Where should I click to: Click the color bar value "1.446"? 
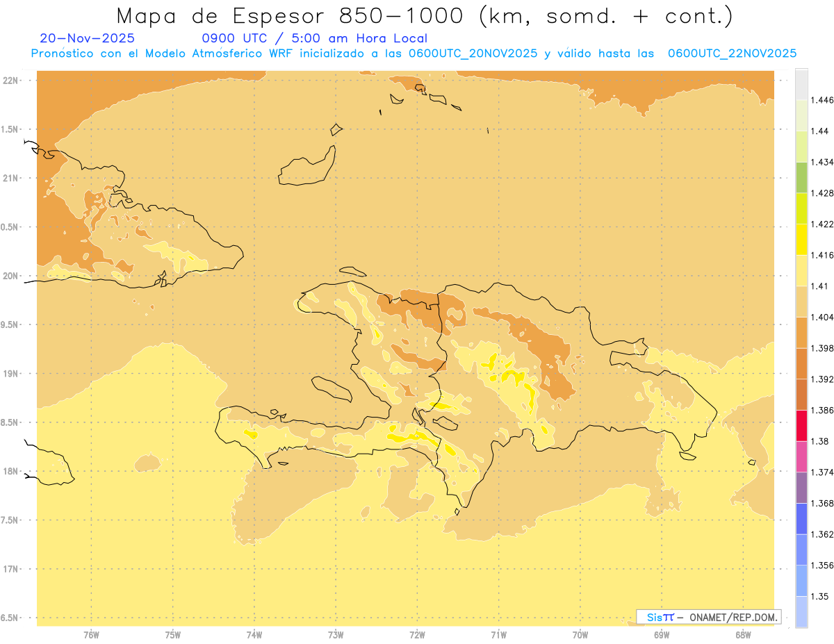pyautogui.click(x=821, y=100)
